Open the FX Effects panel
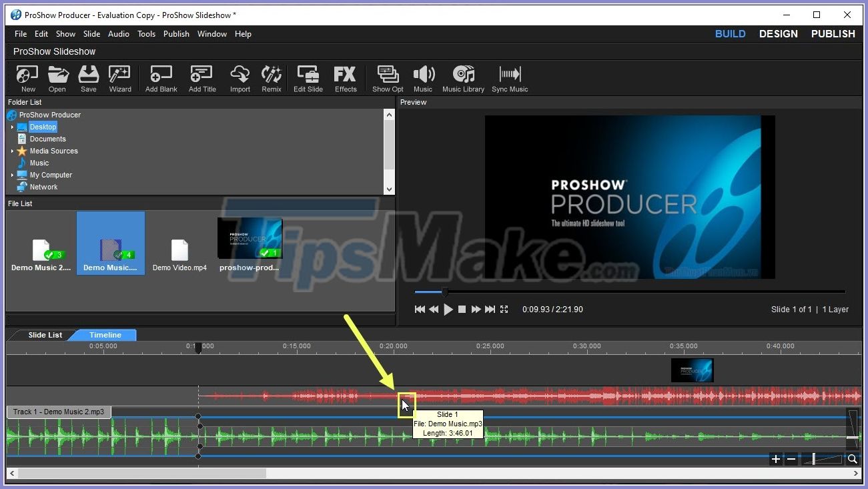Image resolution: width=868 pixels, height=489 pixels. 345,78
